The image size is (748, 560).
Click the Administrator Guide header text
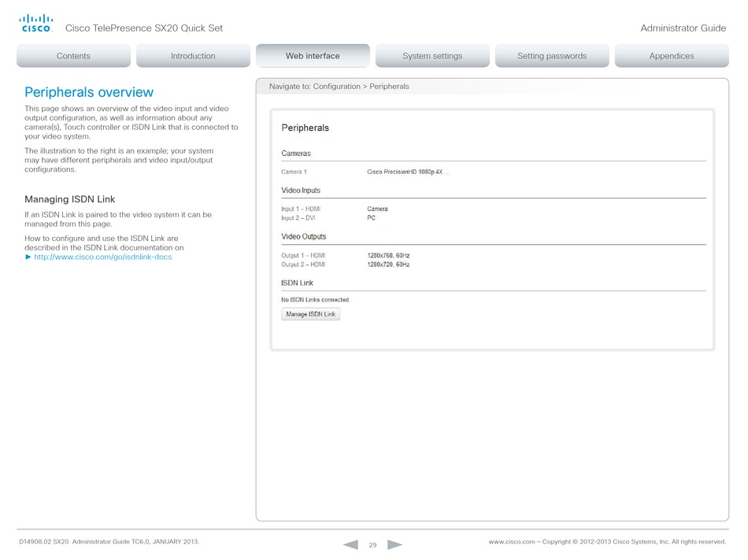(x=683, y=28)
